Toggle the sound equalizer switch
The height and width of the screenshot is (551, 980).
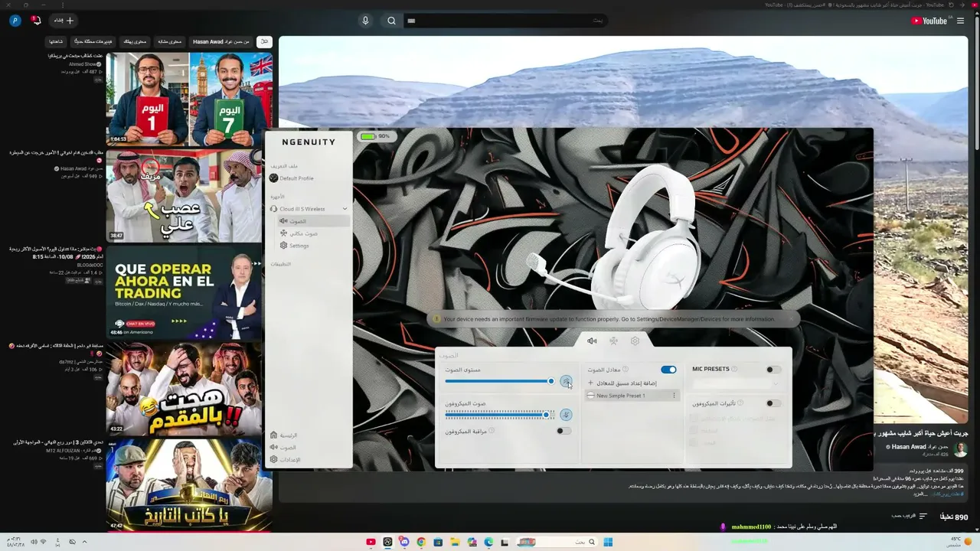coord(668,370)
